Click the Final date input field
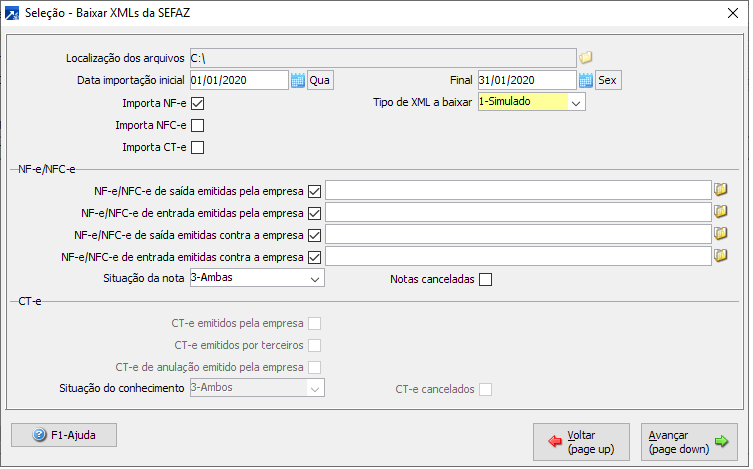This screenshot has width=753, height=469. [526, 80]
